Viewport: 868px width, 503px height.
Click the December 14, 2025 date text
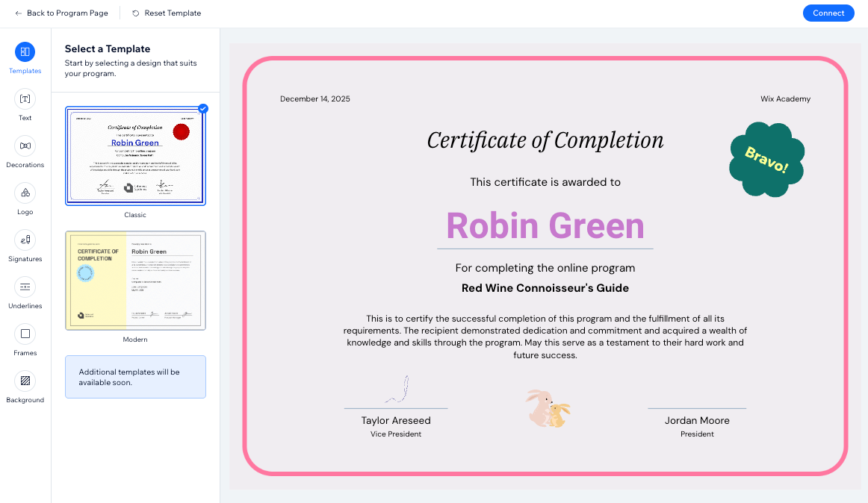click(x=314, y=98)
